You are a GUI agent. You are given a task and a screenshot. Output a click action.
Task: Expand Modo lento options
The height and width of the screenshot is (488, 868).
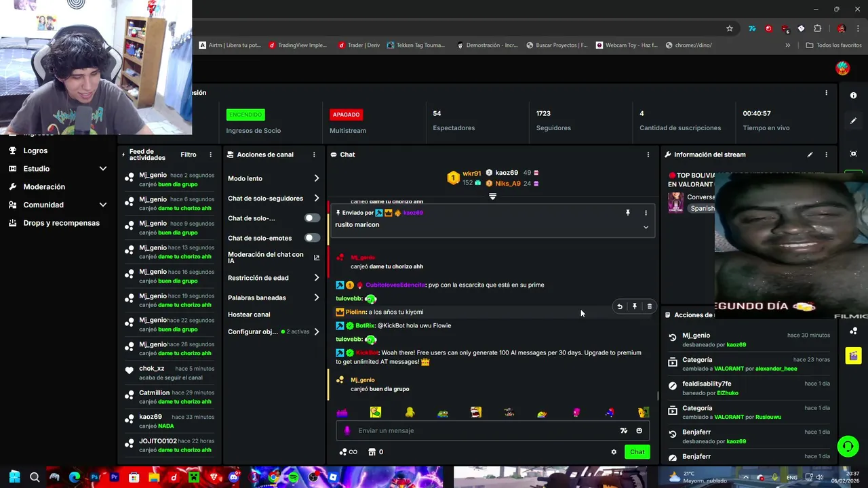click(316, 178)
